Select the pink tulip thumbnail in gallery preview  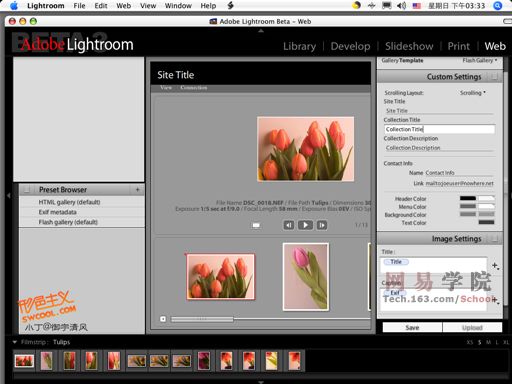pyautogui.click(x=306, y=277)
